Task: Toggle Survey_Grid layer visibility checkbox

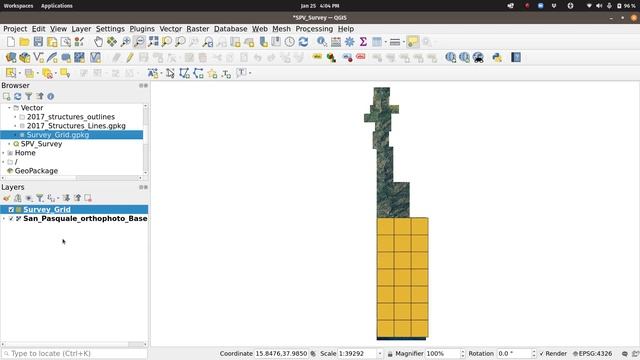Action: (11, 209)
